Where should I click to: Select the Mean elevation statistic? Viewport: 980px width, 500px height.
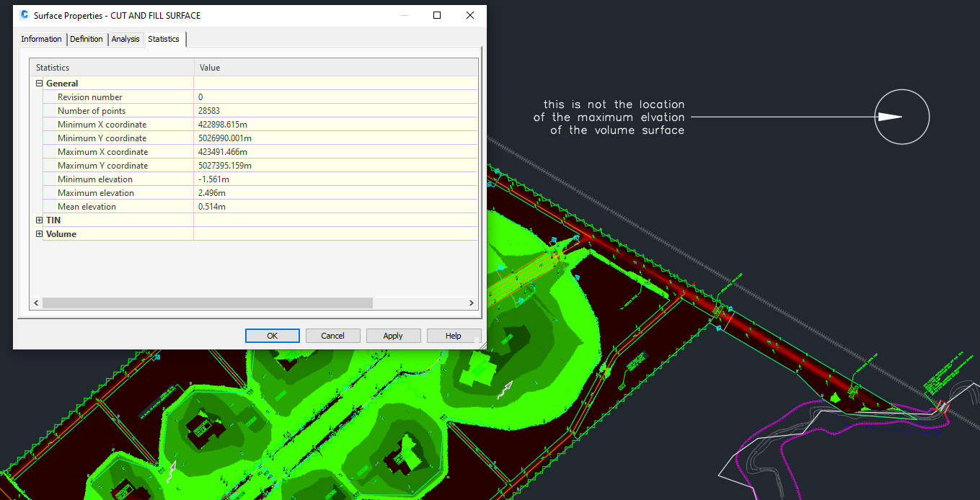coord(86,206)
